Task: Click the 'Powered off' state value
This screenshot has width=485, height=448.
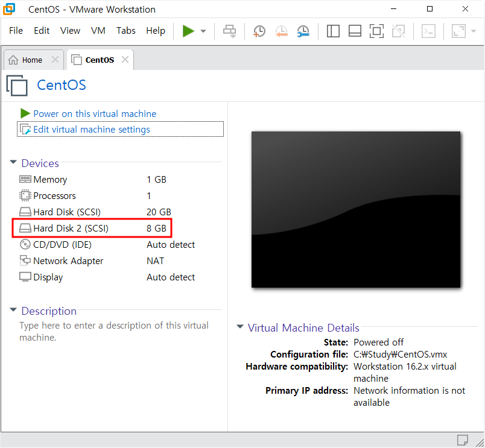Action: [x=378, y=342]
